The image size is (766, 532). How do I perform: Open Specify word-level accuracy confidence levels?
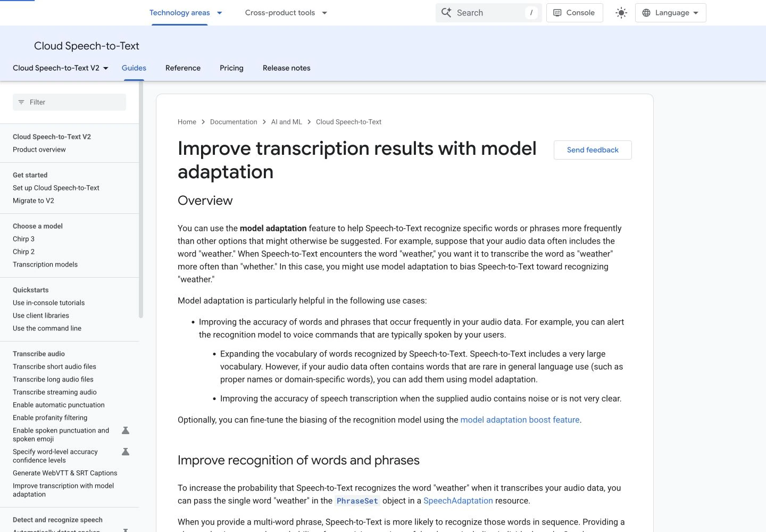(55, 456)
